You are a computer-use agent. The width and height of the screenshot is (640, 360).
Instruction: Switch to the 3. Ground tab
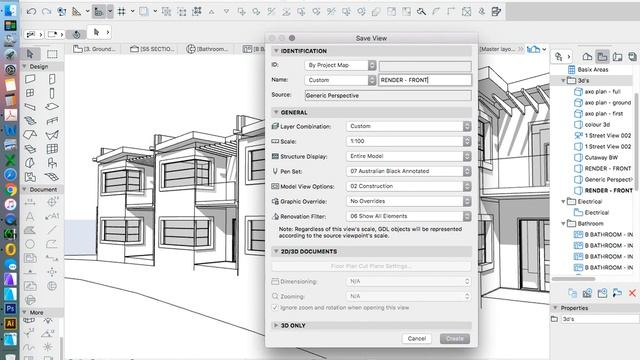coord(96,49)
